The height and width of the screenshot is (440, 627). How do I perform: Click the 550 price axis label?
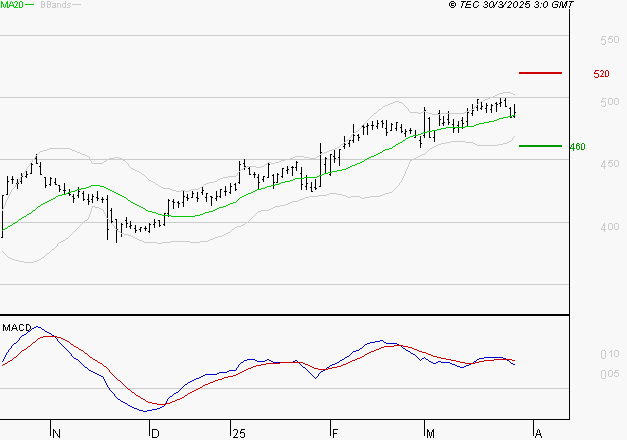pyautogui.click(x=610, y=40)
